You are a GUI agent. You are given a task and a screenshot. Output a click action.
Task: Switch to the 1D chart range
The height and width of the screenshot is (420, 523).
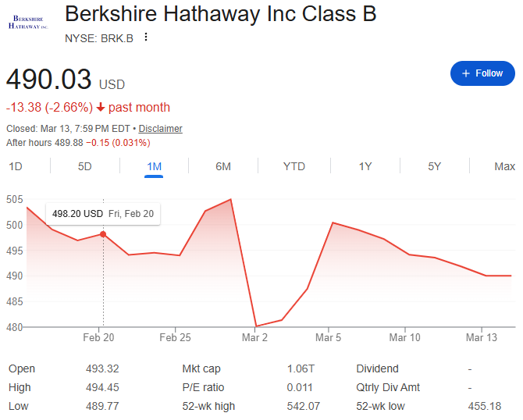tap(15, 166)
